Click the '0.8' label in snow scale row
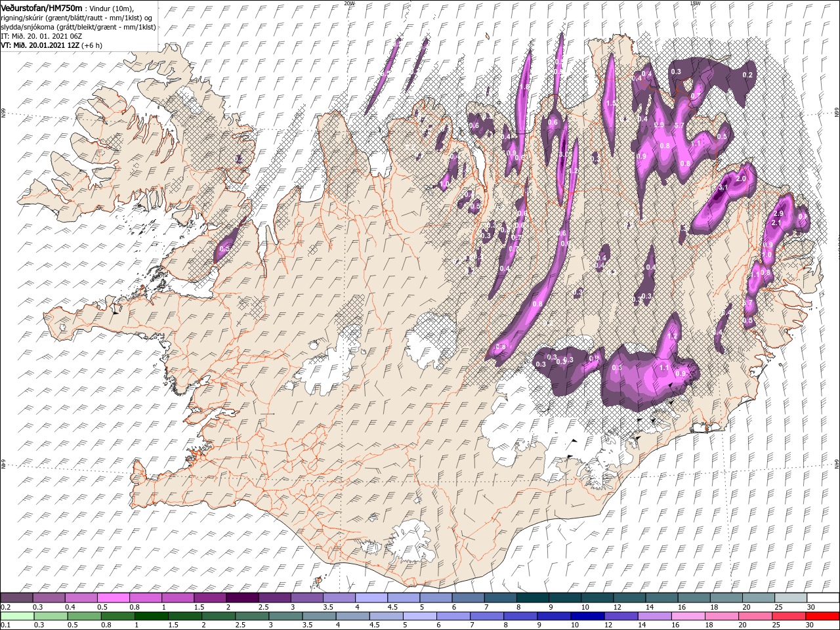This screenshot has width=840, height=630. 135,607
